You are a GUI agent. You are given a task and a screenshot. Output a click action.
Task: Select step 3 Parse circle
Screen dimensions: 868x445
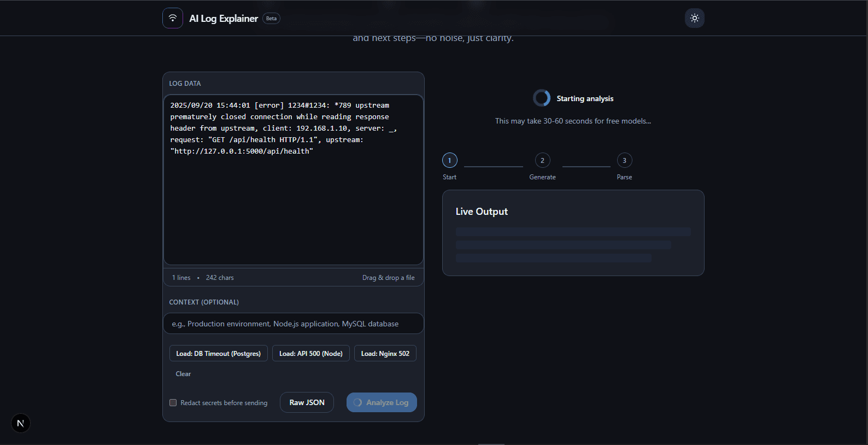point(625,160)
